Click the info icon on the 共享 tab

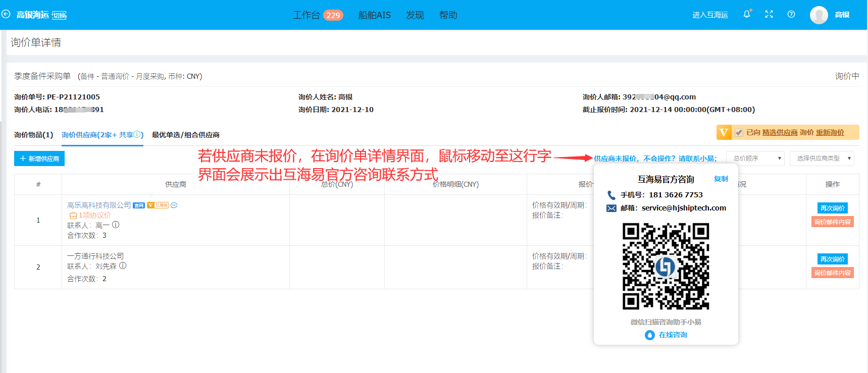pyautogui.click(x=137, y=135)
